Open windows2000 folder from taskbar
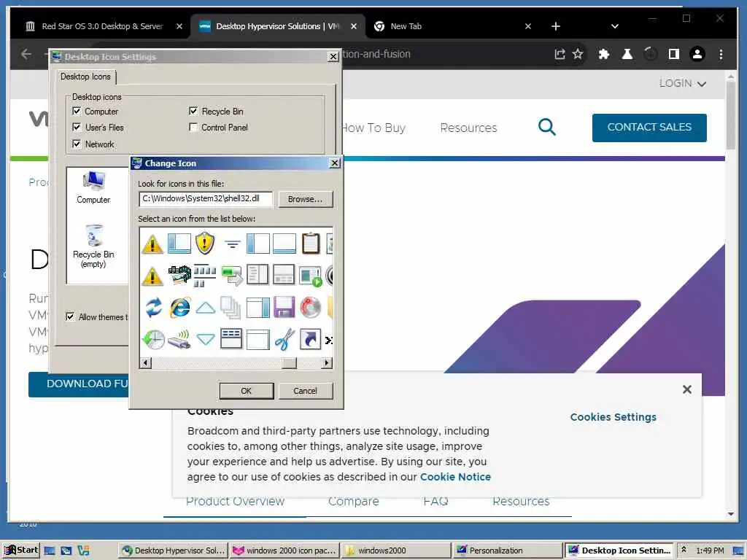Viewport: 747px width, 560px height. (x=395, y=551)
